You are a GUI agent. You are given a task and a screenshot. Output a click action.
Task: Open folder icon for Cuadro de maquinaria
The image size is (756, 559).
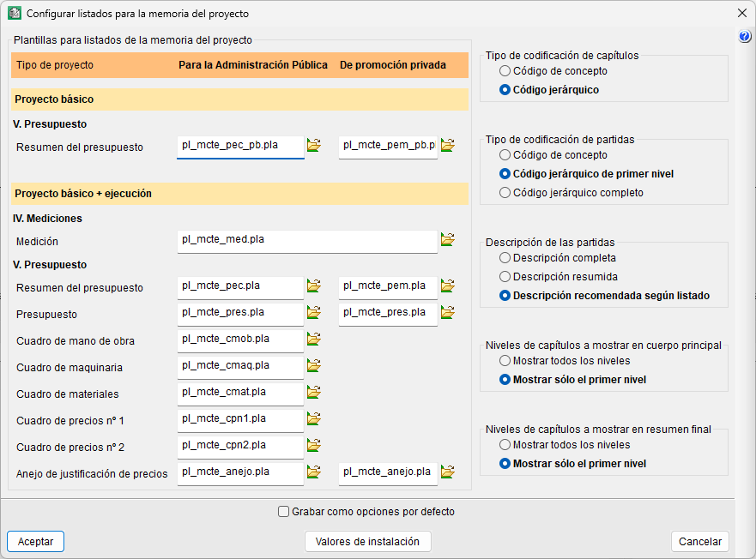313,366
